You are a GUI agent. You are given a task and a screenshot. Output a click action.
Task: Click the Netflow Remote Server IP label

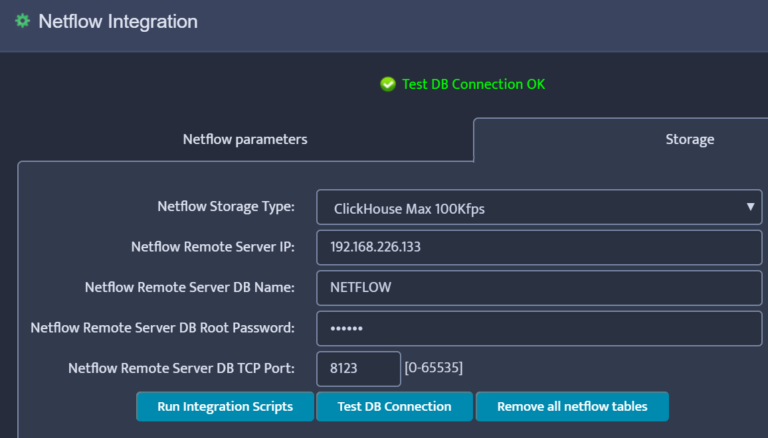(x=212, y=247)
